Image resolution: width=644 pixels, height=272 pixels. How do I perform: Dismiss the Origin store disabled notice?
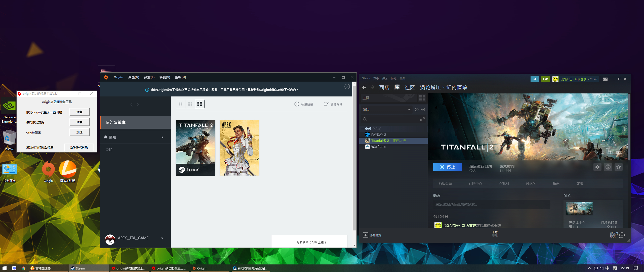pyautogui.click(x=347, y=87)
